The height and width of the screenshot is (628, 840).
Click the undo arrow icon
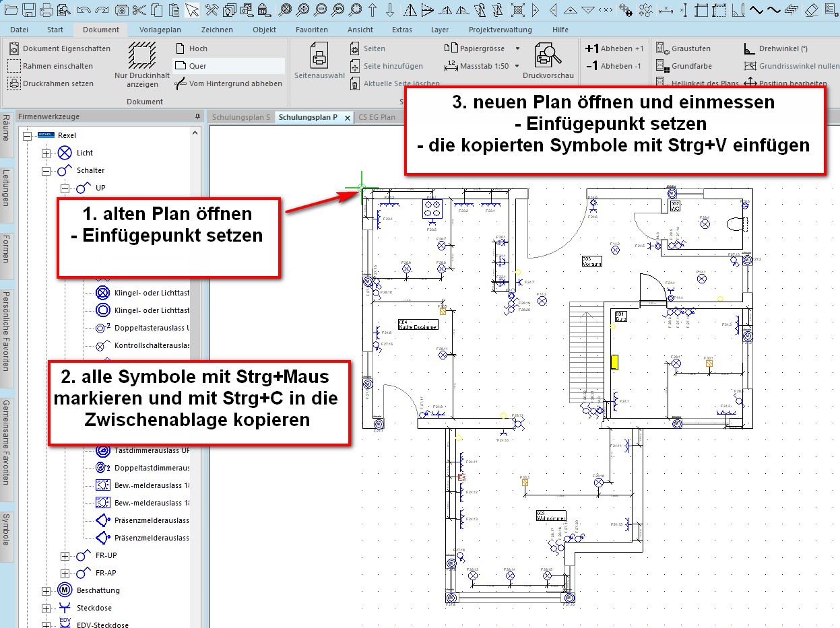[x=84, y=9]
